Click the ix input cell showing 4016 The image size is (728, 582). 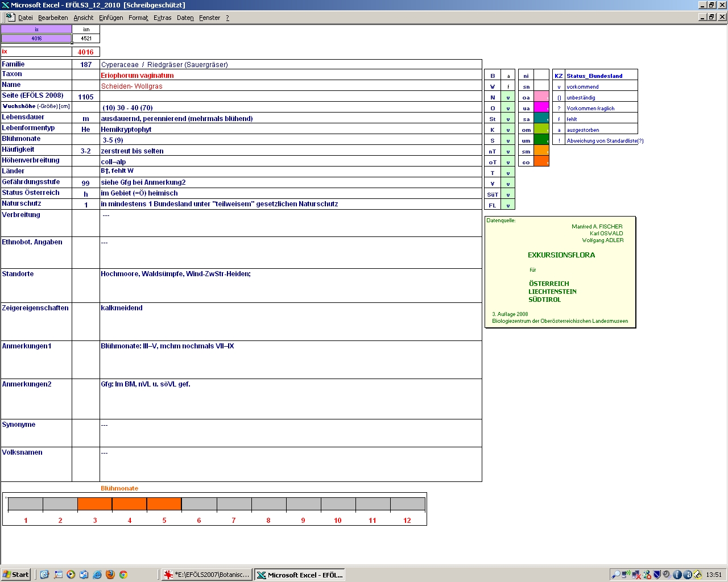(x=36, y=39)
